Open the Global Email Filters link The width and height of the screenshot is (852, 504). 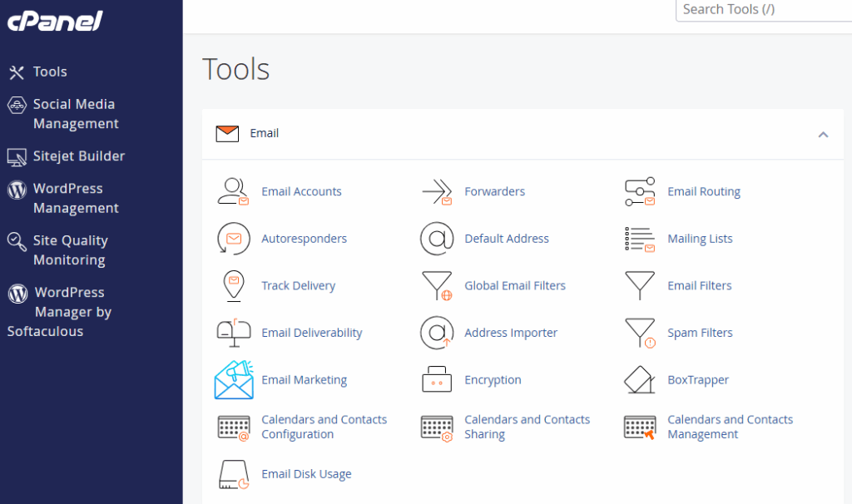click(x=514, y=285)
